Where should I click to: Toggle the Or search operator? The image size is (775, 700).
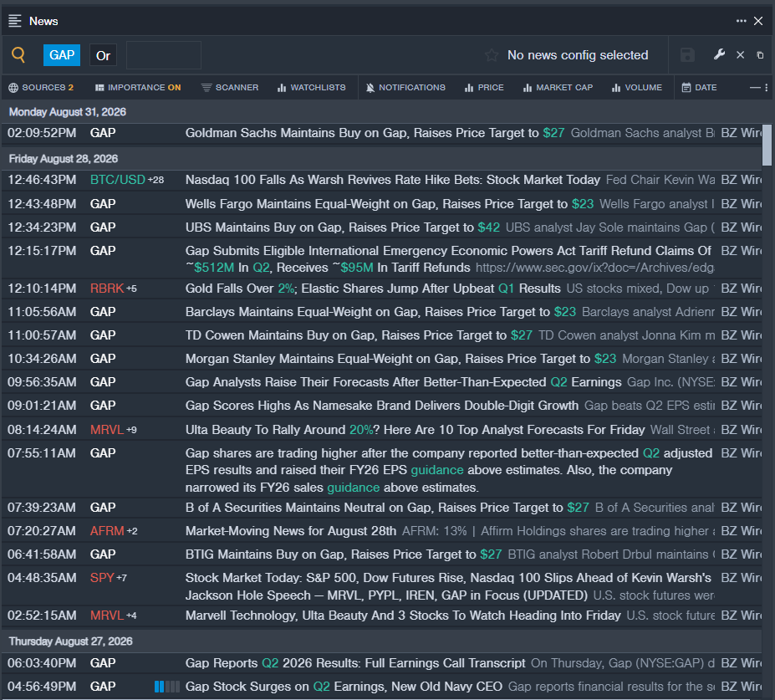coord(103,55)
